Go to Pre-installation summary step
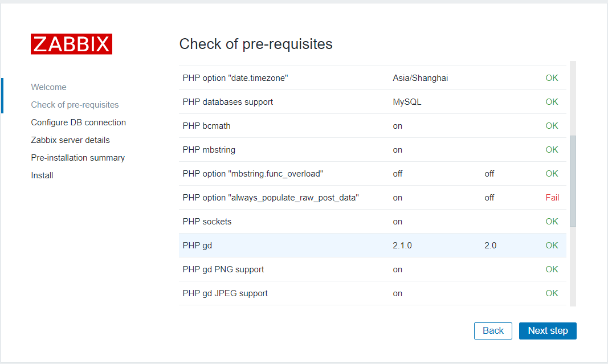The height and width of the screenshot is (364, 608). point(77,158)
